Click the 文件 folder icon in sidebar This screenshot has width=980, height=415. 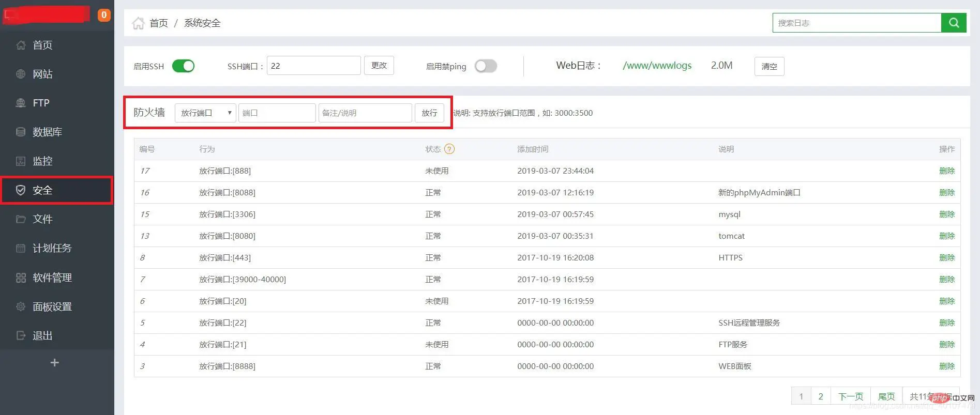[21, 219]
